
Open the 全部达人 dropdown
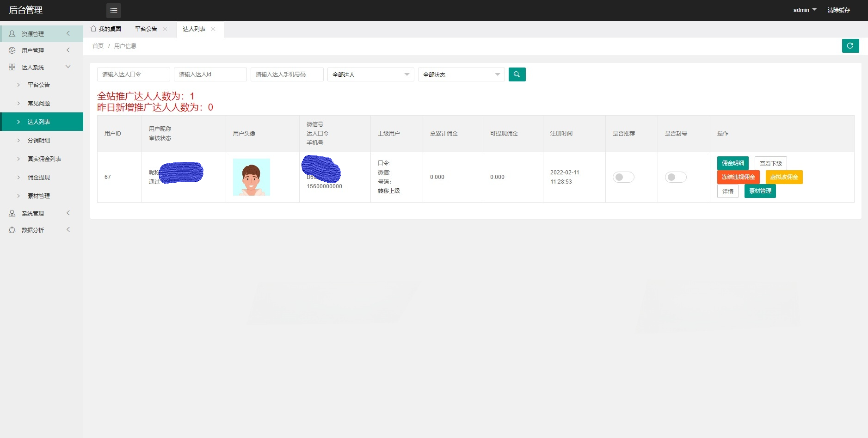370,74
